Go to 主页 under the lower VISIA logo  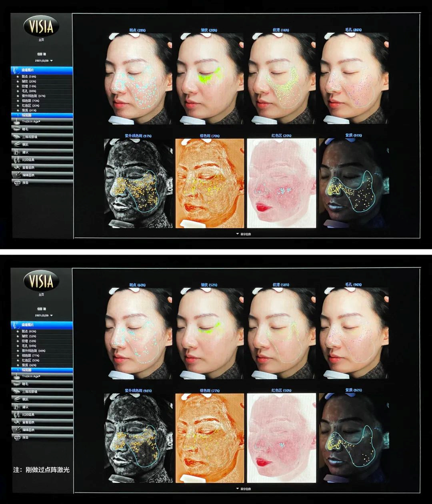point(41,295)
